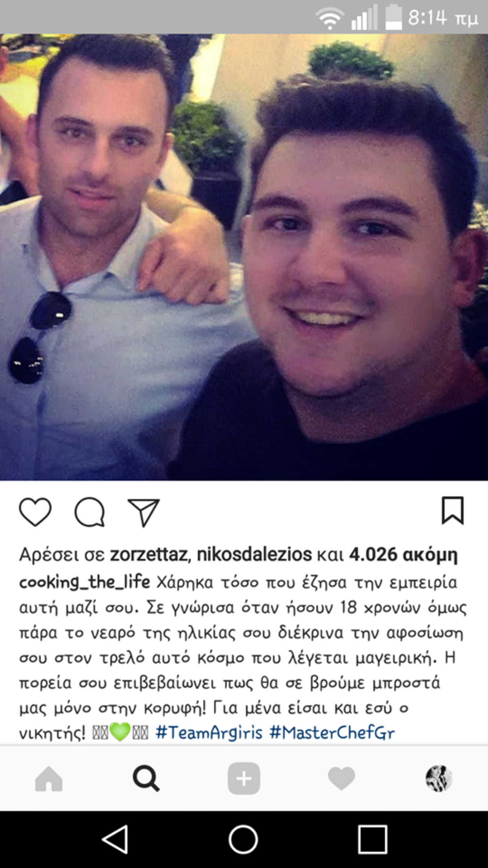Tap the Android home circle button
This screenshot has height=868, width=488.
click(243, 839)
